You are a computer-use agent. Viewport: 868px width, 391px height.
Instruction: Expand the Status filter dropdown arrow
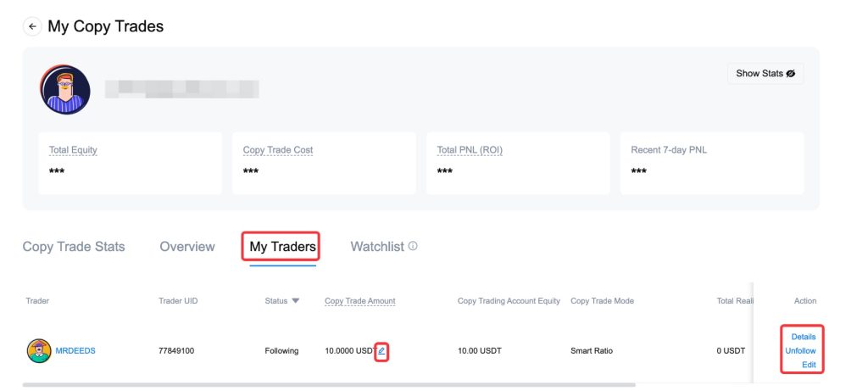click(x=296, y=301)
